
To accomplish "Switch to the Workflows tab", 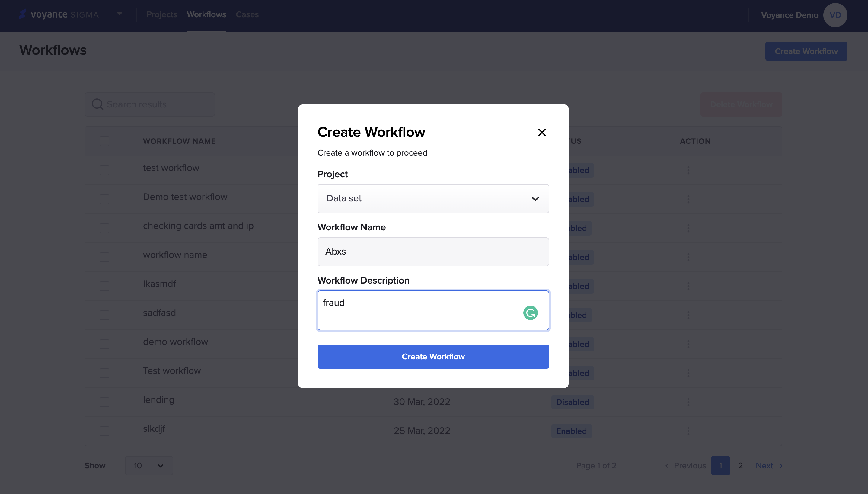I will coord(206,14).
